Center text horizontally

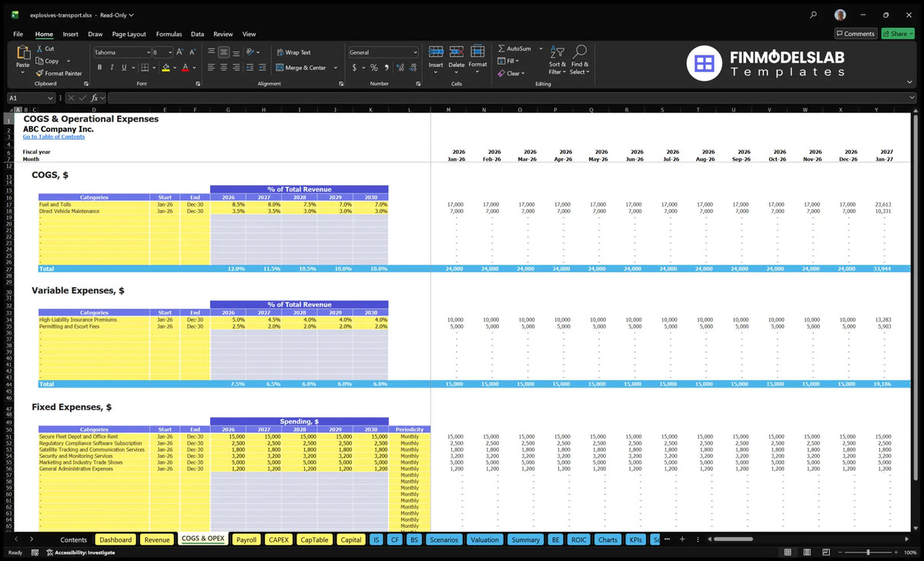(x=223, y=68)
